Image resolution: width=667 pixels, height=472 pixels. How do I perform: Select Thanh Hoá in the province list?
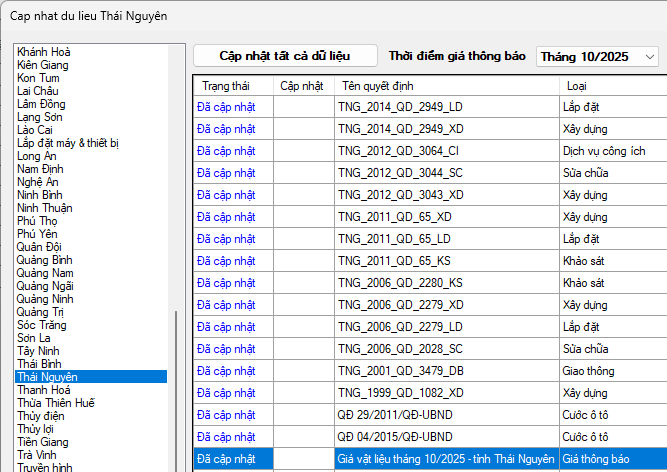click(44, 390)
